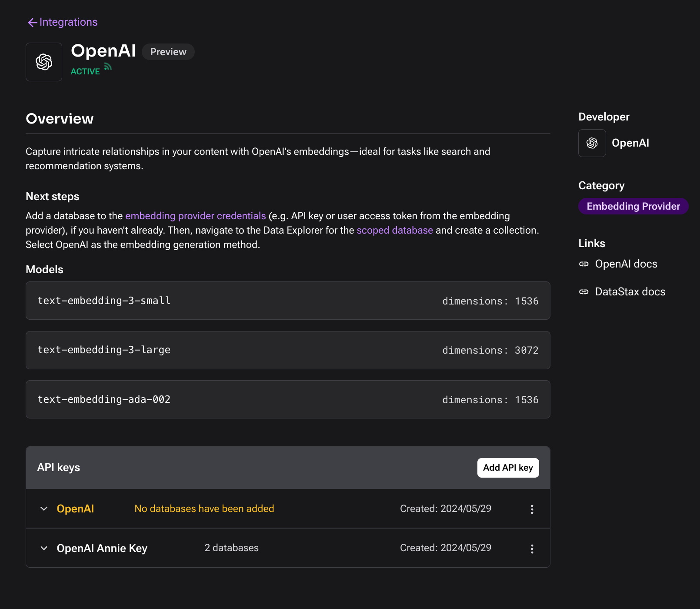Open the OpenAI docs link
The image size is (700, 609).
pos(626,264)
